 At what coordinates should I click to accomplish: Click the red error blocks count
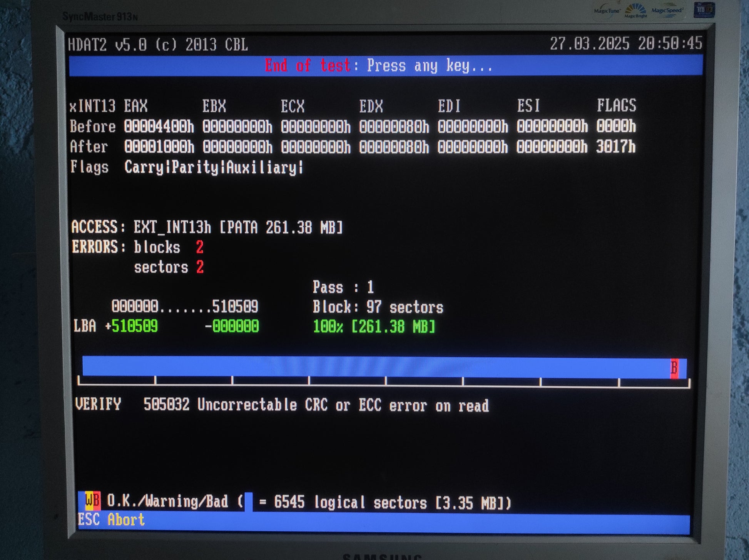(199, 247)
